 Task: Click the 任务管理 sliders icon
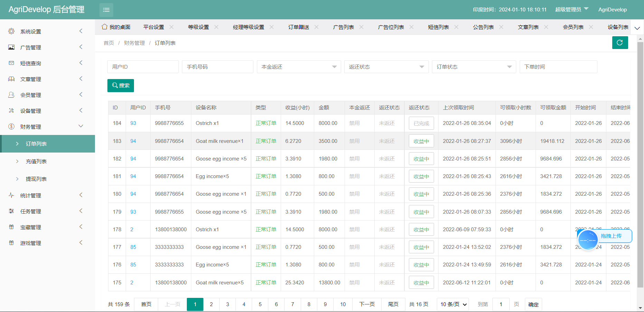[11, 211]
